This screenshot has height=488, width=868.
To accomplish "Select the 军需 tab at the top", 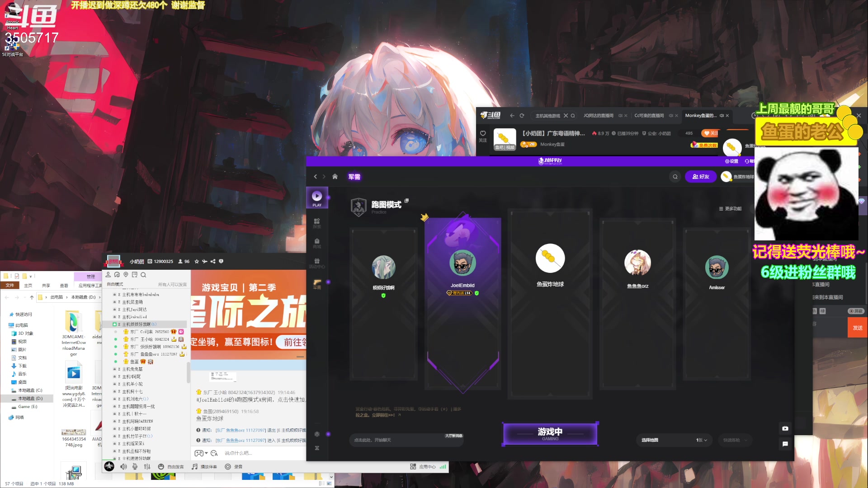I will [x=354, y=177].
